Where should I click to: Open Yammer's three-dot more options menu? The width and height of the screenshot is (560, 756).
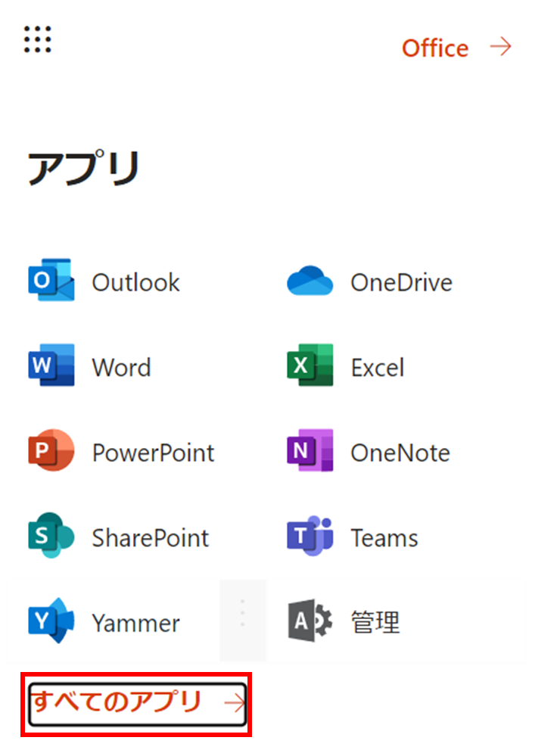click(243, 614)
